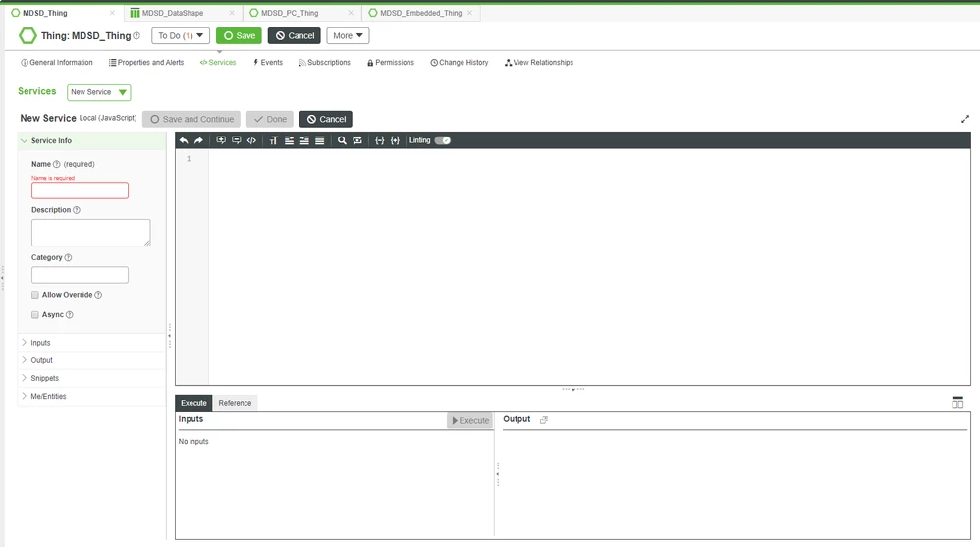Open the Events tab
Image resolution: width=980 pixels, height=547 pixels.
pos(268,63)
